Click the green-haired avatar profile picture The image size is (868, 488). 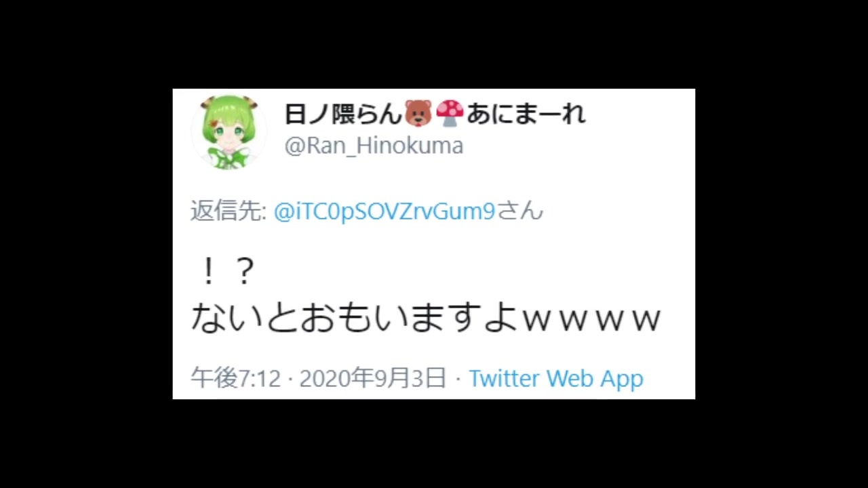[x=229, y=131]
